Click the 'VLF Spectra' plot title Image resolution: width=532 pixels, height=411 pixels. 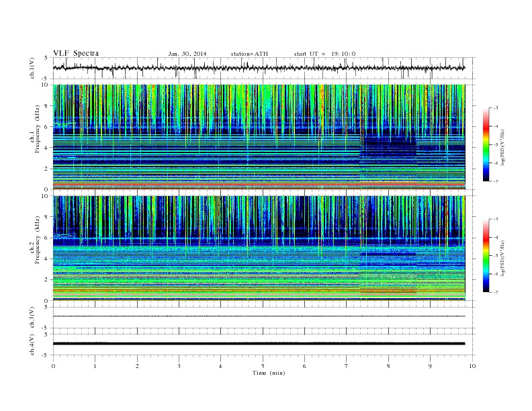[76, 53]
